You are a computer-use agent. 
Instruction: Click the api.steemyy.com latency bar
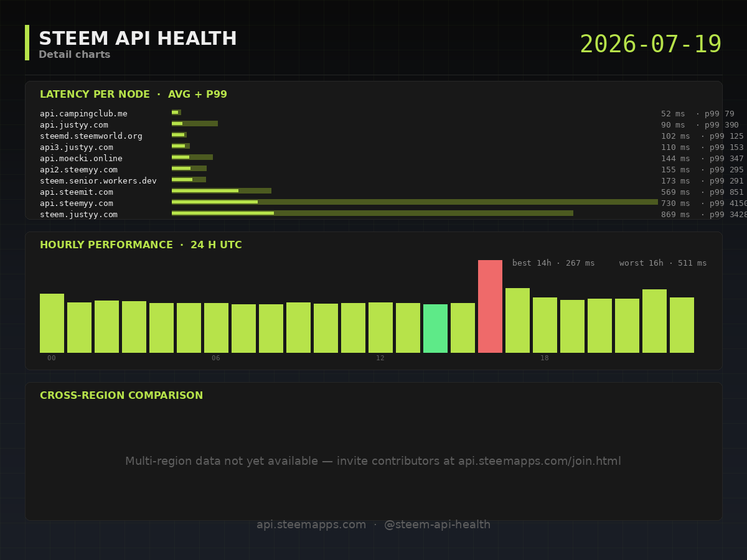pos(415,202)
